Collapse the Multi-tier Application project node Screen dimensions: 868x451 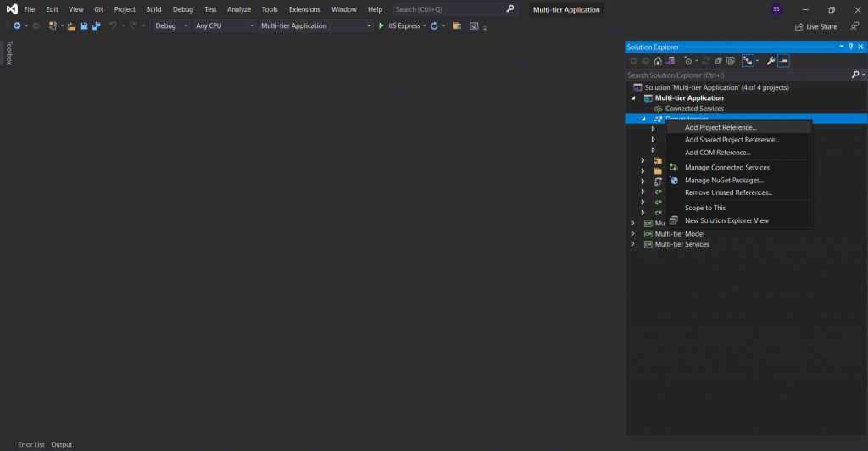point(633,98)
